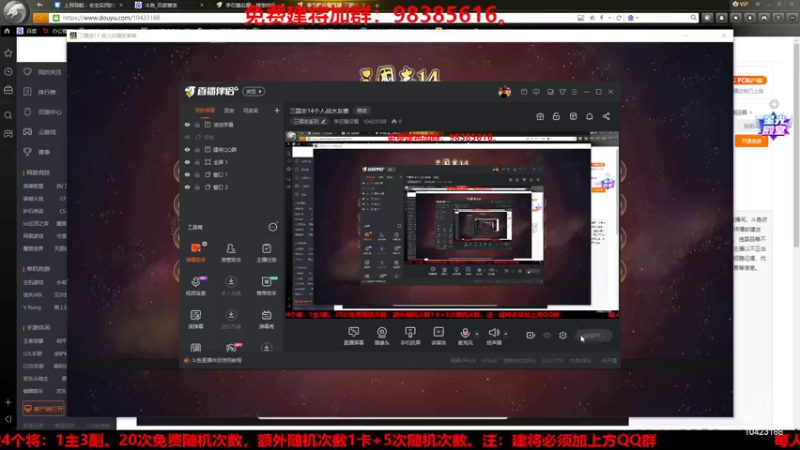The height and width of the screenshot is (450, 800).
Task: Click the record-video camera icon
Action: [x=530, y=335]
